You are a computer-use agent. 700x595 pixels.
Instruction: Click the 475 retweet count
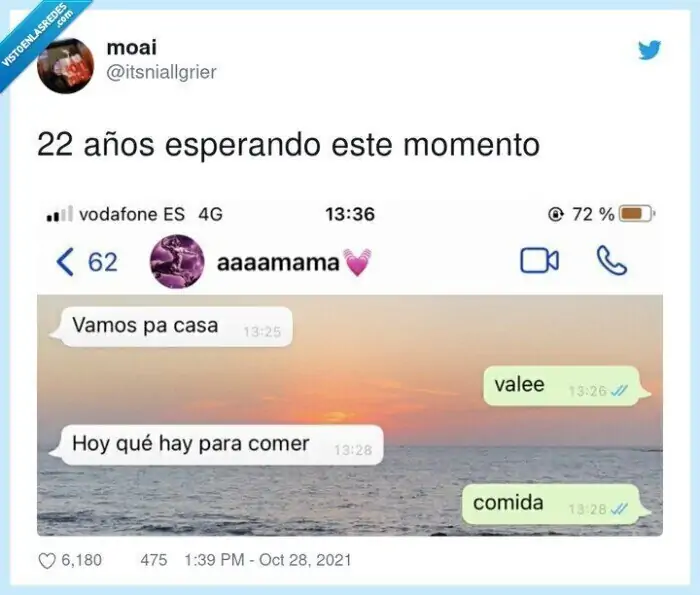(154, 560)
